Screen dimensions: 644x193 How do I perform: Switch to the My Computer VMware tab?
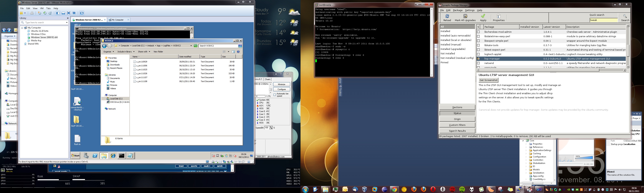tap(118, 20)
